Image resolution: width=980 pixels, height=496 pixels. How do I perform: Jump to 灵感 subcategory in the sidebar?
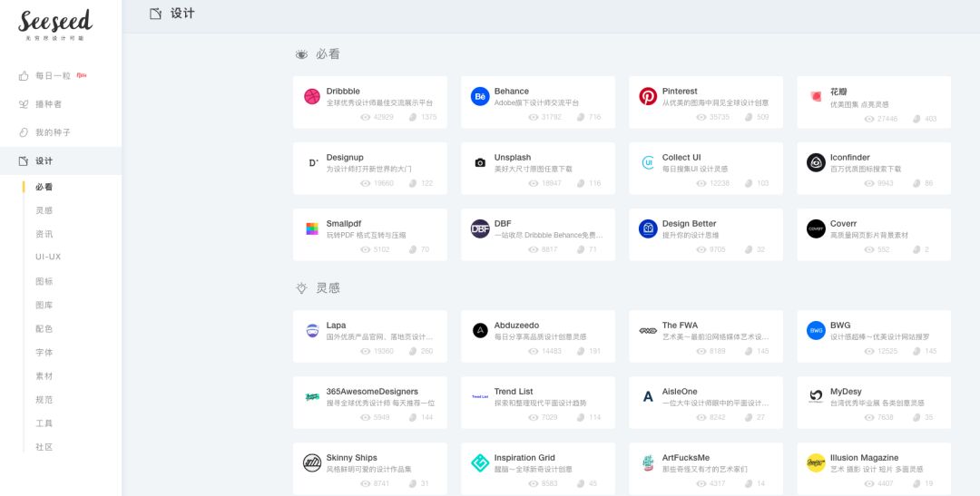click(x=44, y=210)
